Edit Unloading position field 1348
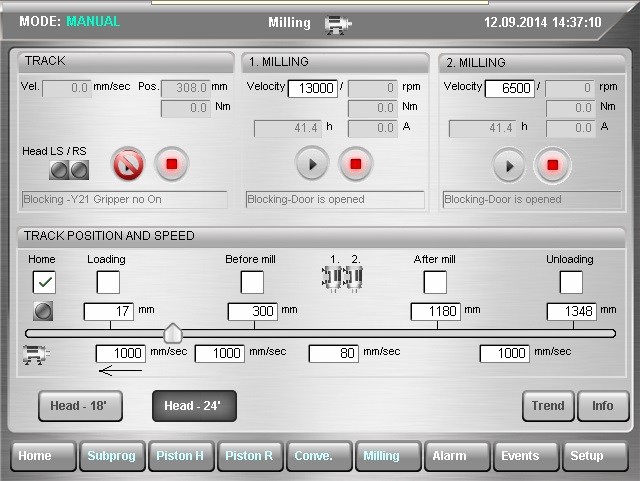 point(571,312)
